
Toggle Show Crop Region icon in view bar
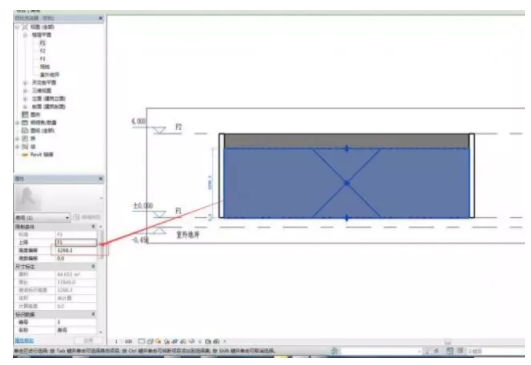(183, 341)
